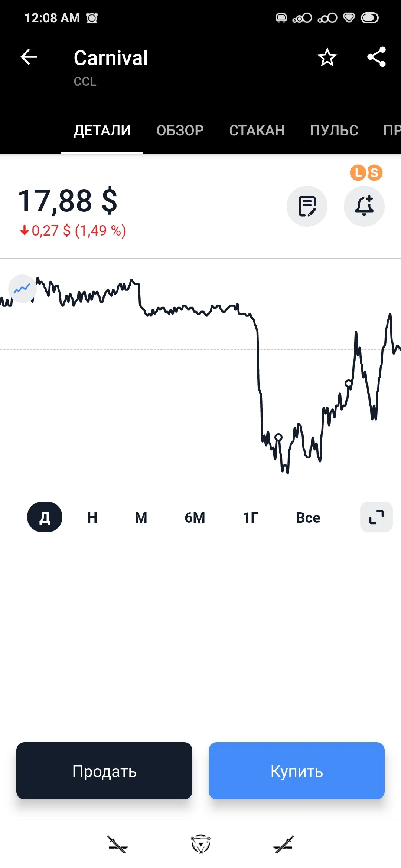The image size is (401, 868).
Task: Go back with the arrow icon
Action: [x=29, y=57]
